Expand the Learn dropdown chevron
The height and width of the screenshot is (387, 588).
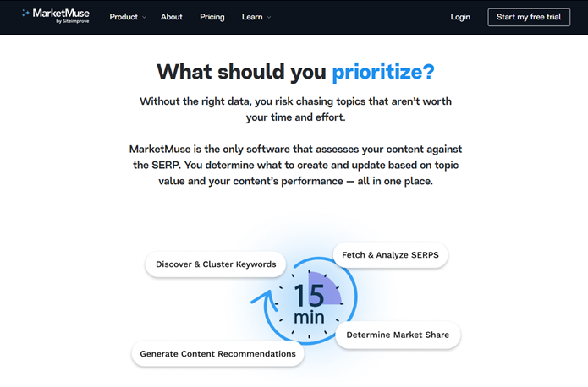click(269, 17)
